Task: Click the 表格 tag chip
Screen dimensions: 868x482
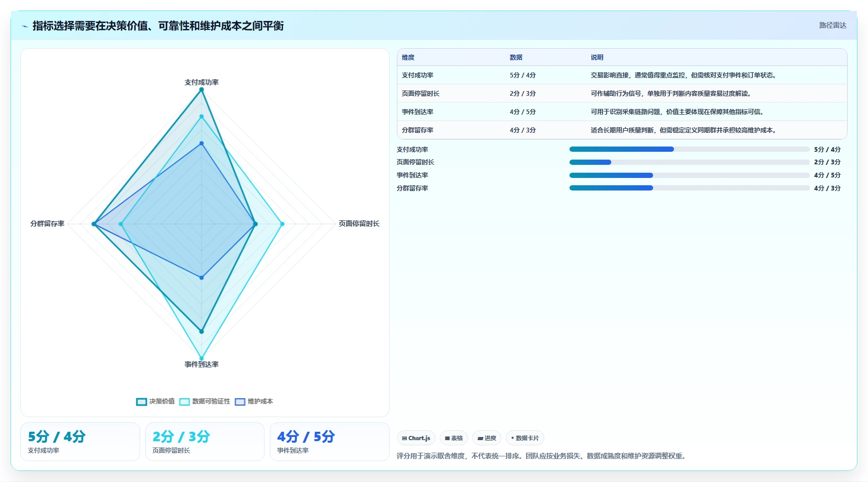Action: (454, 438)
